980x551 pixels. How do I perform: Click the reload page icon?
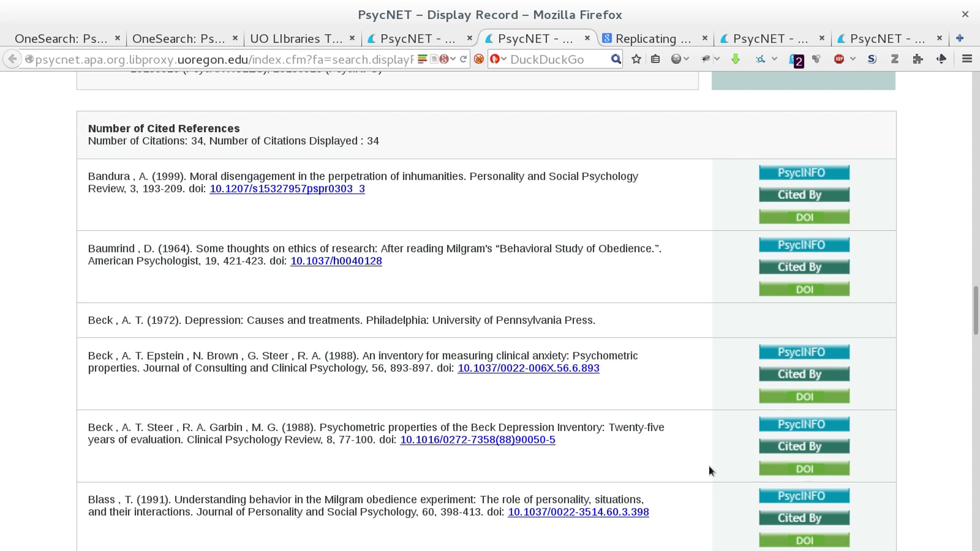coord(463,59)
